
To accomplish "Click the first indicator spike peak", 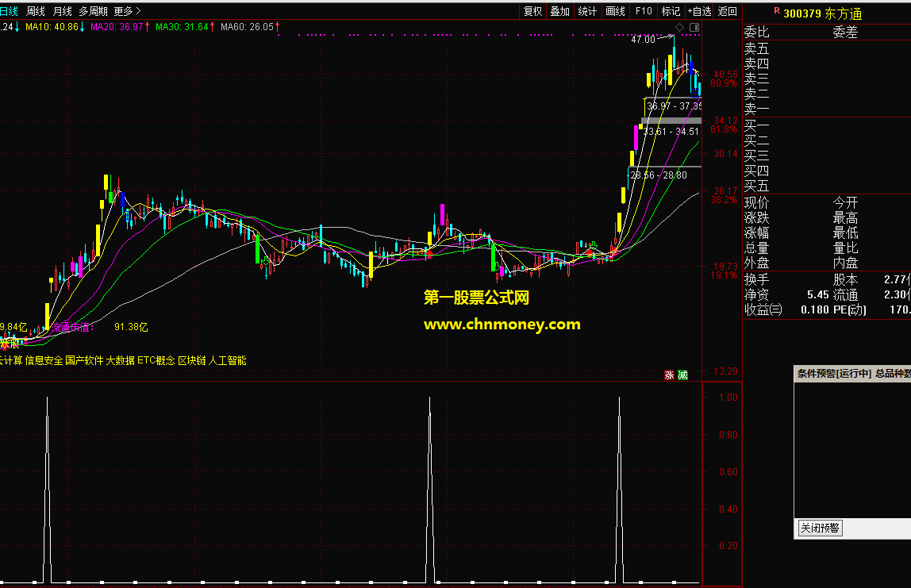I will [x=47, y=398].
